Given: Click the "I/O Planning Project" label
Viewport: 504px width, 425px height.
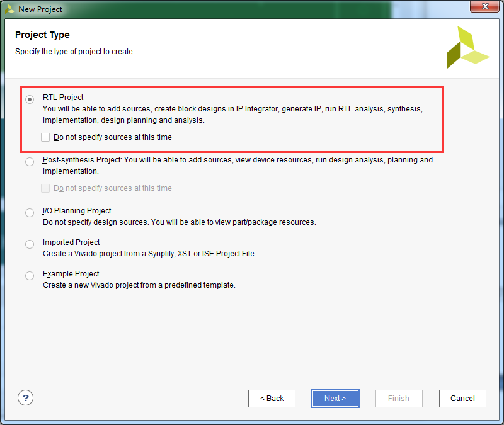Looking at the screenshot, I should 77,211.
